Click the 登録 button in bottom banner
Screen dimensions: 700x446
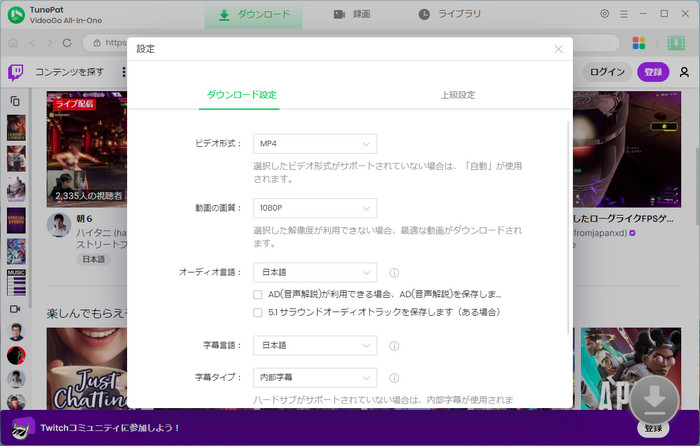[x=653, y=429]
